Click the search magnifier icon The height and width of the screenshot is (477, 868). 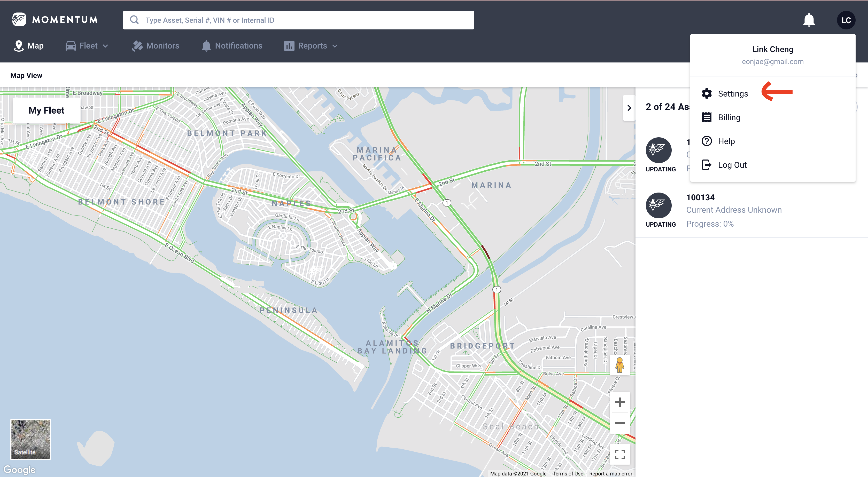[134, 20]
